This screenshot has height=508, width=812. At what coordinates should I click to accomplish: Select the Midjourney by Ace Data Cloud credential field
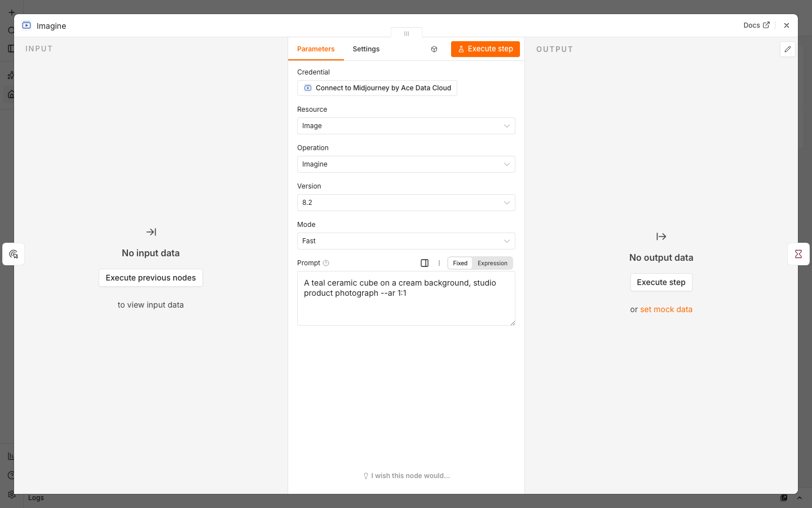(377, 88)
